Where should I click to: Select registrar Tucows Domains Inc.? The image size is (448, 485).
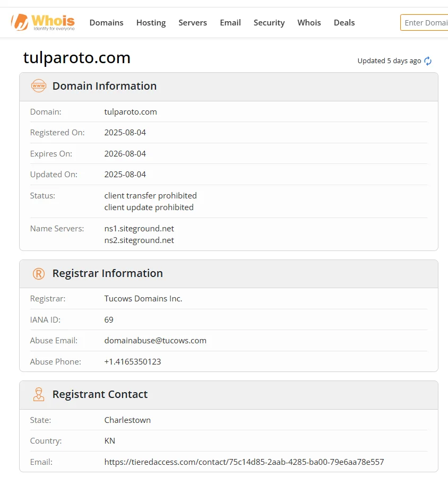pyautogui.click(x=143, y=299)
